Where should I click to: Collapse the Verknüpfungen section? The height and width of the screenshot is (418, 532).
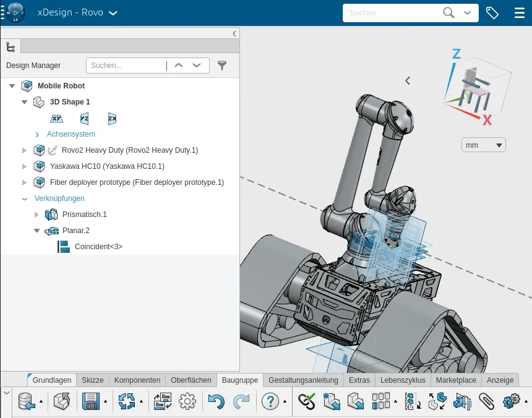point(25,198)
